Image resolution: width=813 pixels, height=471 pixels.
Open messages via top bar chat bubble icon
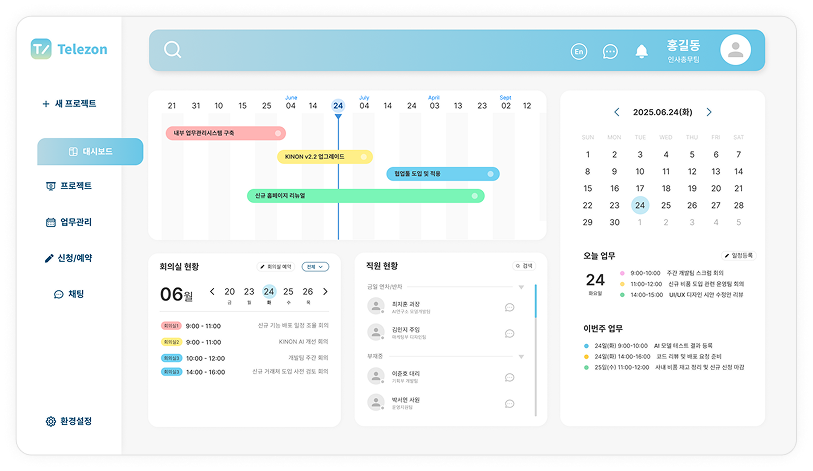[610, 51]
